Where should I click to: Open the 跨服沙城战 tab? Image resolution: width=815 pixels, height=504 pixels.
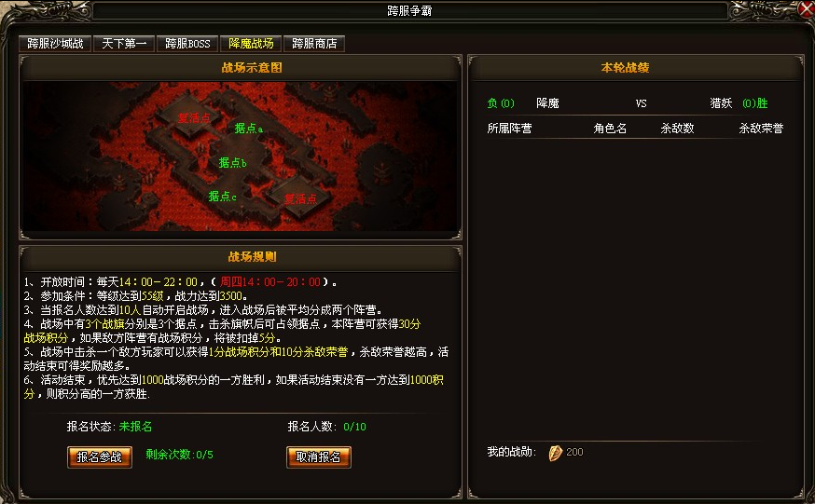(x=55, y=44)
